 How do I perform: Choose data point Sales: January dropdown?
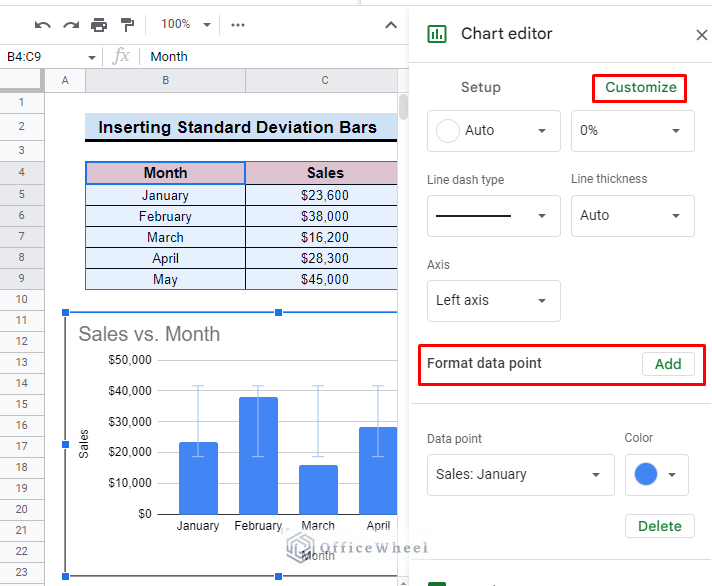[x=520, y=474]
